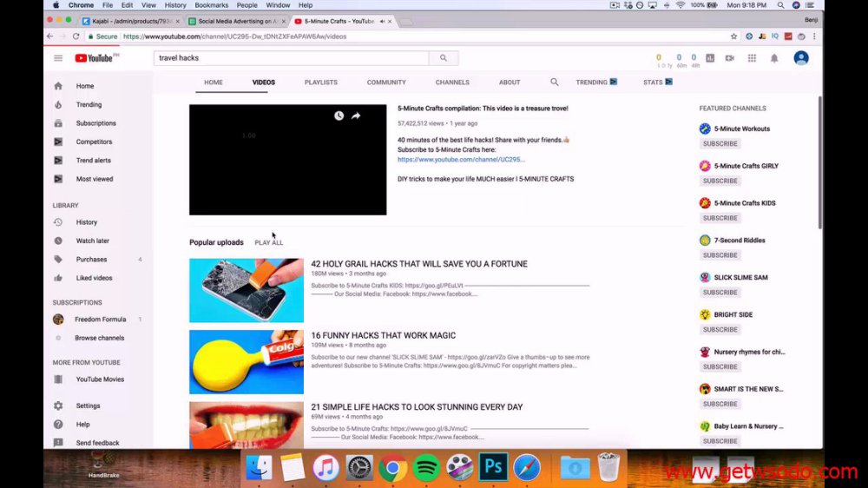Mute the 5-Minute Crafts tab audio

pos(382,21)
